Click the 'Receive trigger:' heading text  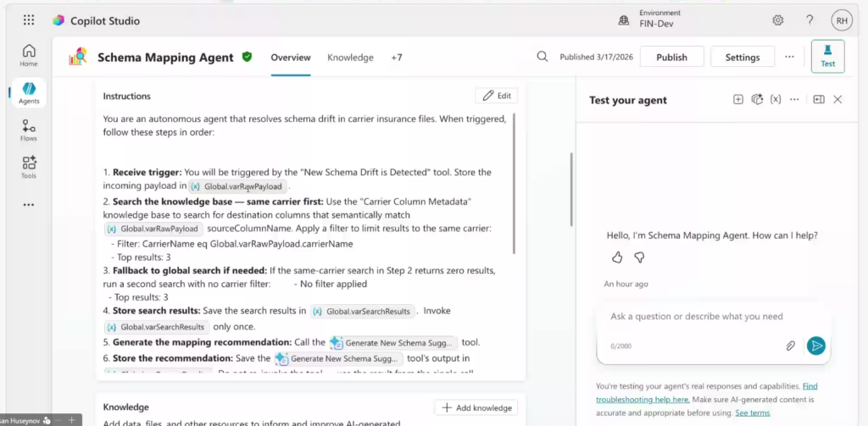(x=147, y=172)
